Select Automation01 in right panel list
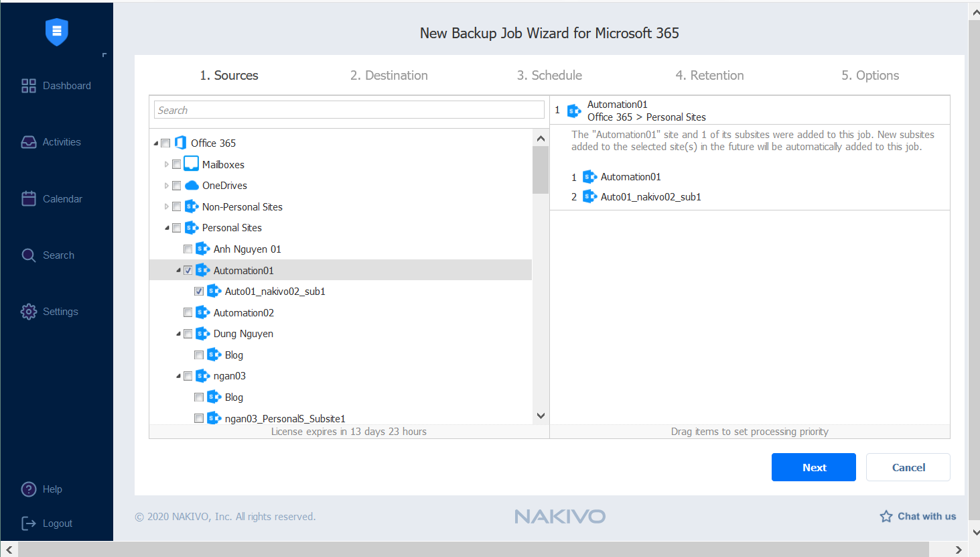The height and width of the screenshot is (557, 980). 630,177
